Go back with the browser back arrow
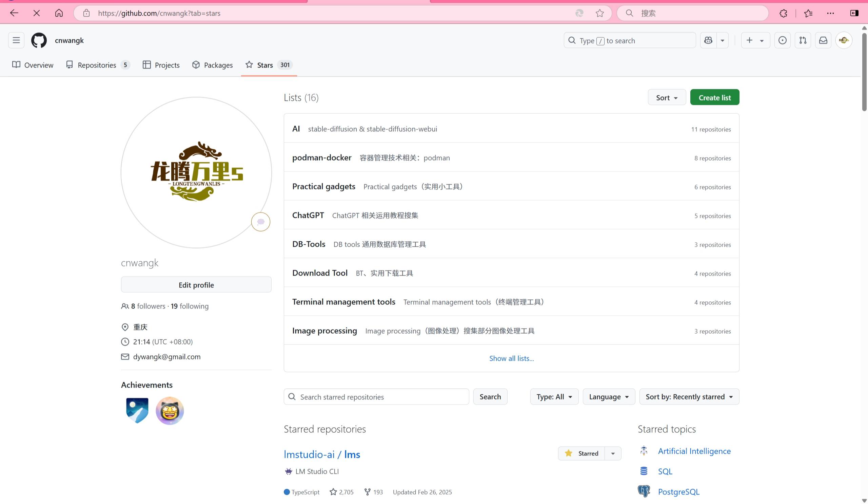This screenshot has height=504, width=868. [14, 13]
